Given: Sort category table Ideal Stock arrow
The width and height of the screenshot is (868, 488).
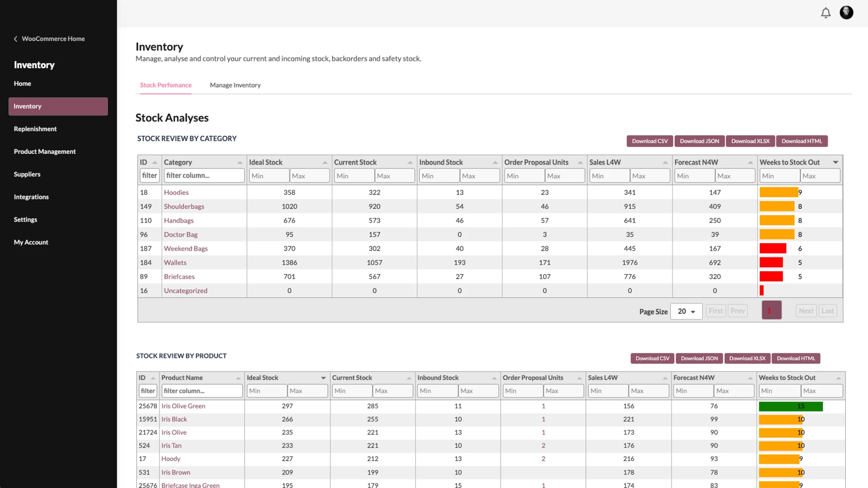Looking at the screenshot, I should pyautogui.click(x=325, y=162).
